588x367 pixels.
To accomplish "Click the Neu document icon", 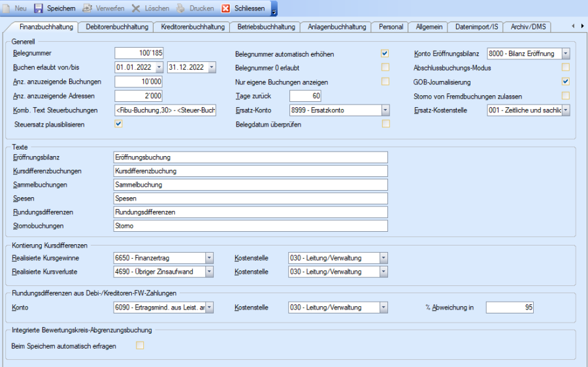I will [7, 8].
